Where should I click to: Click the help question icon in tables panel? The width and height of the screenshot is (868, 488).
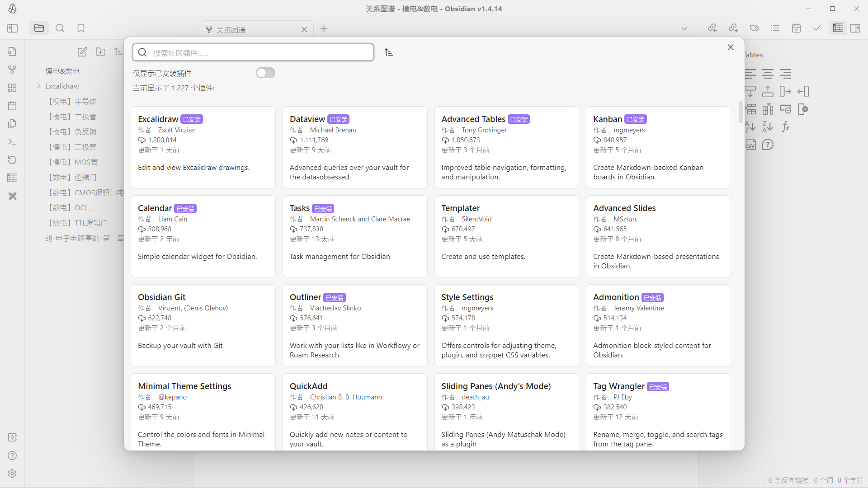coord(768,145)
